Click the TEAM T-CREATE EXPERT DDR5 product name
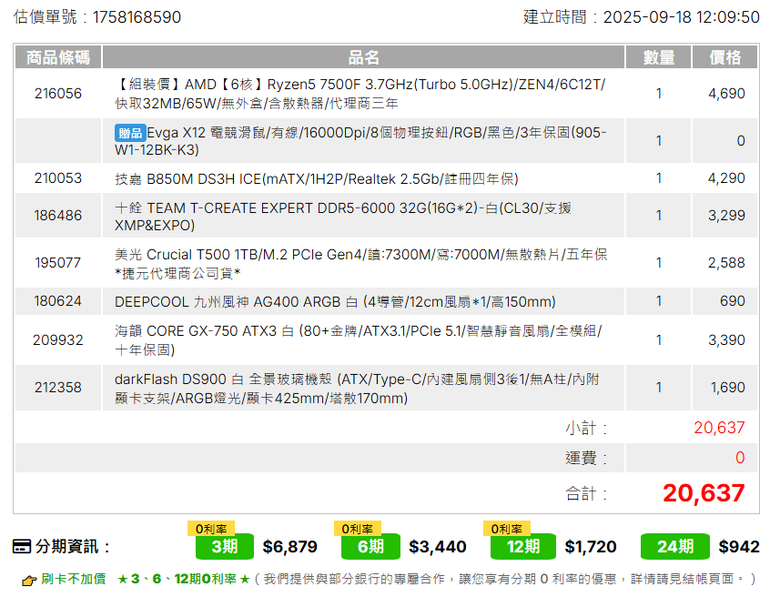Image resolution: width=780 pixels, height=597 pixels. click(343, 216)
